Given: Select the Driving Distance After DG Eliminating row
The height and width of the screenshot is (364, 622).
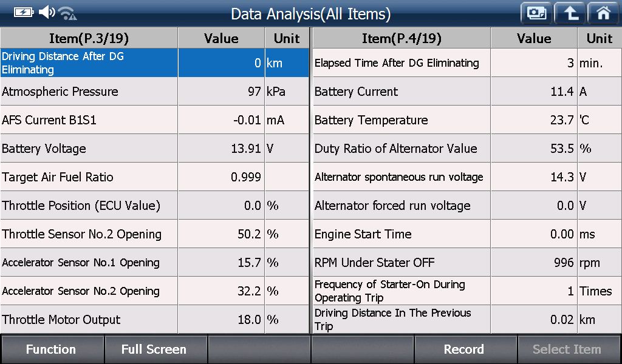Looking at the screenshot, I should [154, 63].
